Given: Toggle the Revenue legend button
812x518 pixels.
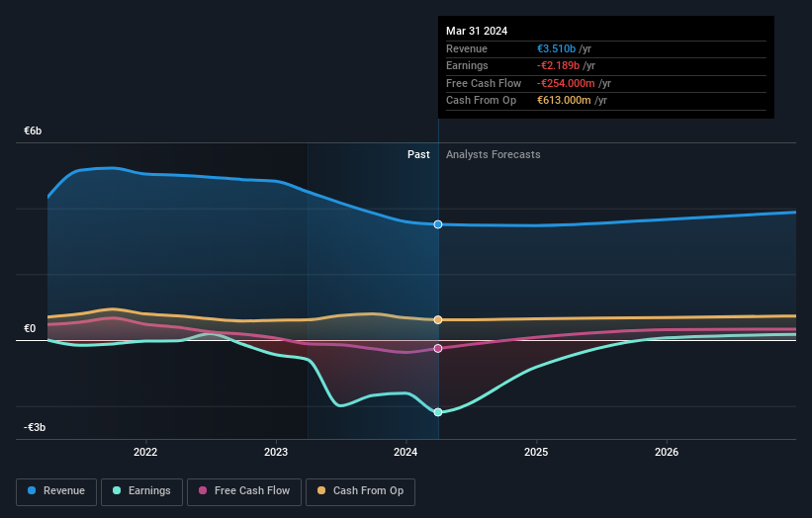Looking at the screenshot, I should 56,491.
